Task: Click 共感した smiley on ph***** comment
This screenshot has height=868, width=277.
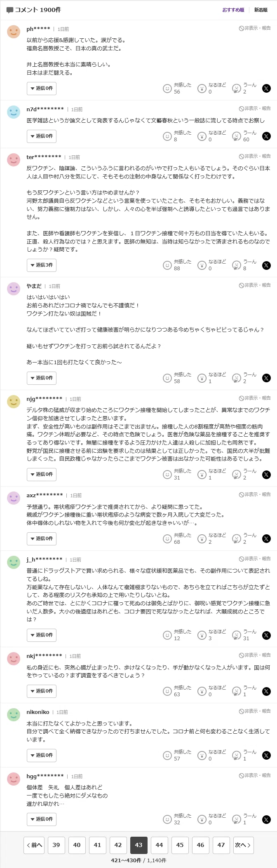Action: click(x=167, y=88)
